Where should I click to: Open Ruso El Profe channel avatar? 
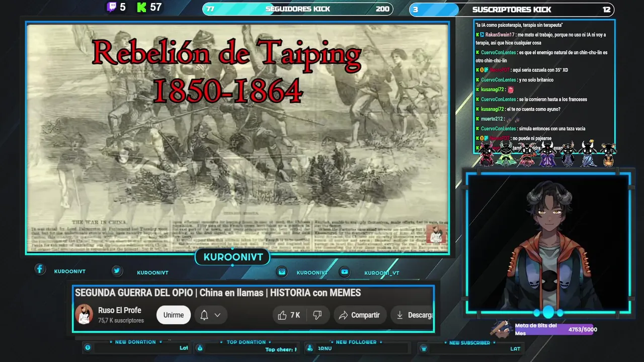coord(84,315)
